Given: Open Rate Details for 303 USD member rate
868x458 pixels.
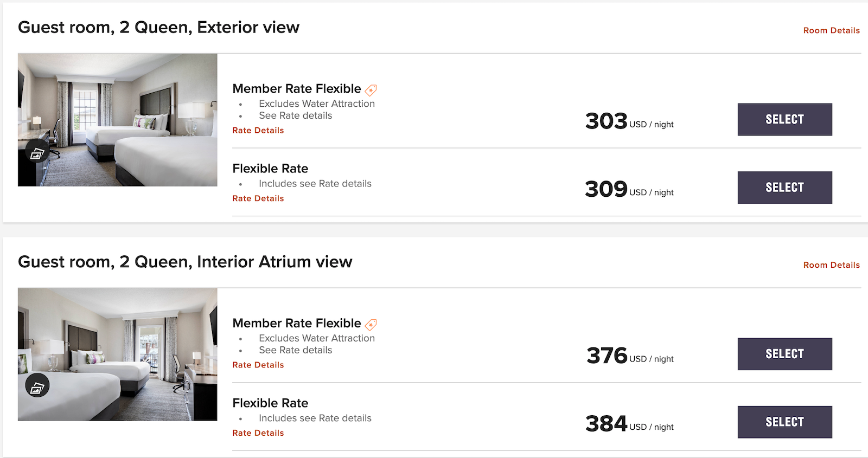Looking at the screenshot, I should 258,130.
